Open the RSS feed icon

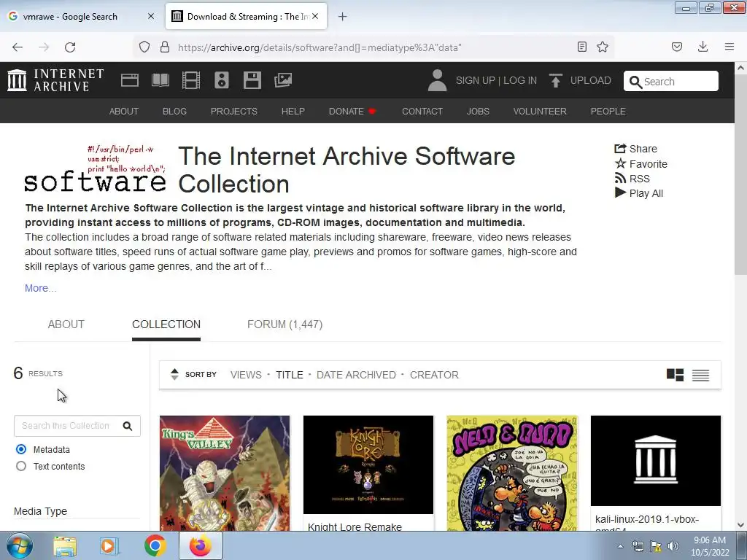coord(620,178)
